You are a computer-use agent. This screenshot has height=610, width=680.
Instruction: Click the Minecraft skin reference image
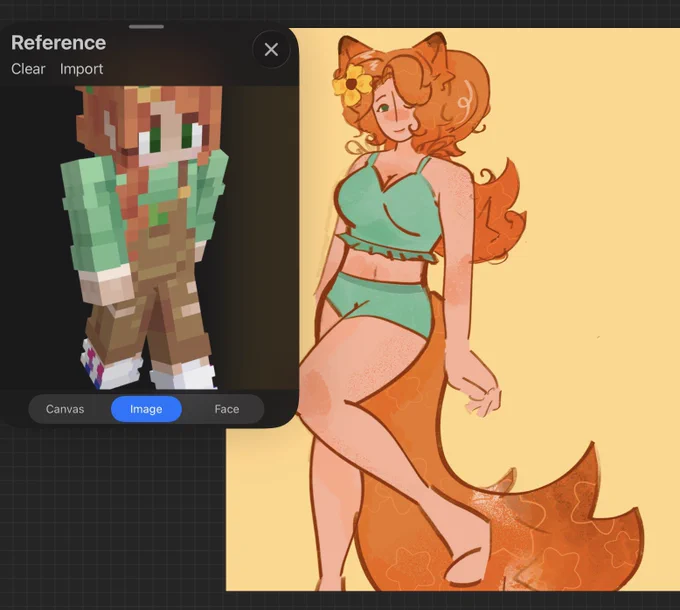coord(150,238)
